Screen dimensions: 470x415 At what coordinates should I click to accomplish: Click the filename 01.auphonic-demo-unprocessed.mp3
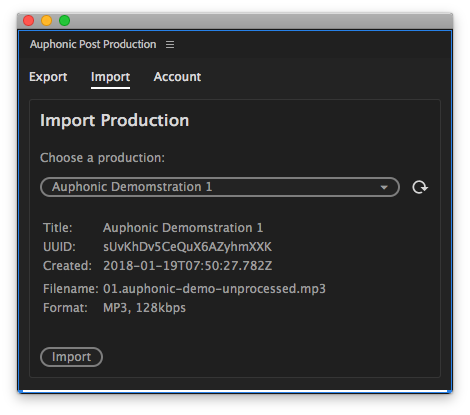(214, 289)
